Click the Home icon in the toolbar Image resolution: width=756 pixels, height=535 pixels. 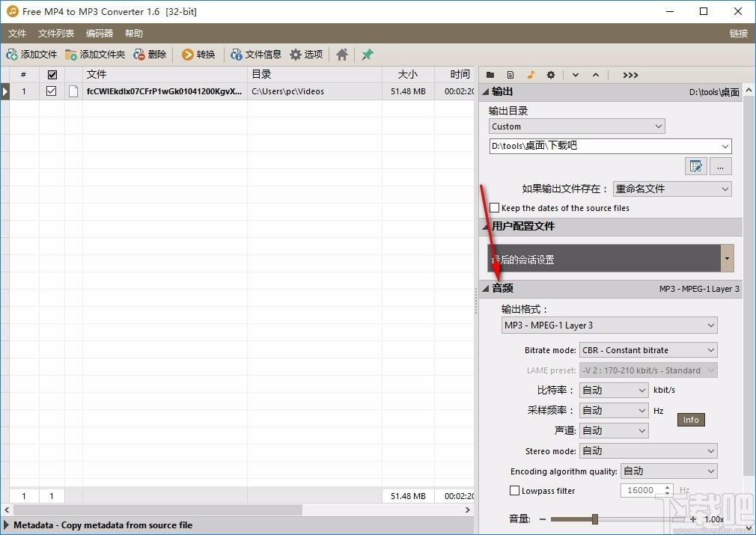(342, 55)
